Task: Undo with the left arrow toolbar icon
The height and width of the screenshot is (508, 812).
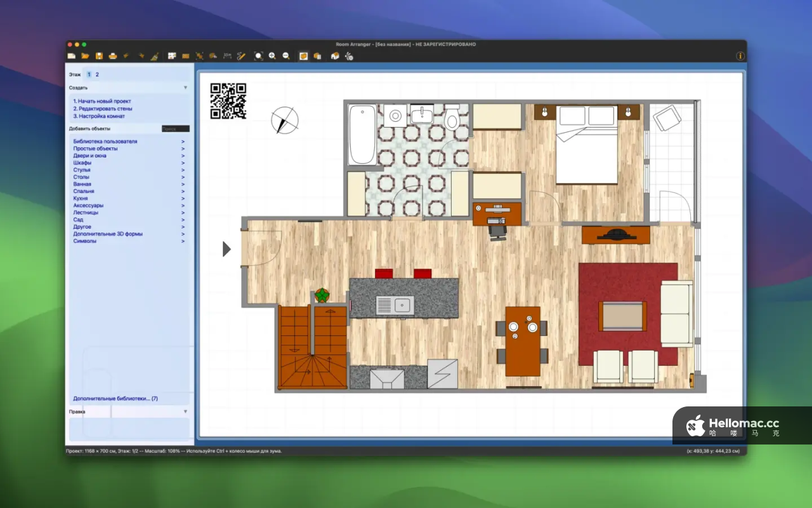Action: point(127,56)
